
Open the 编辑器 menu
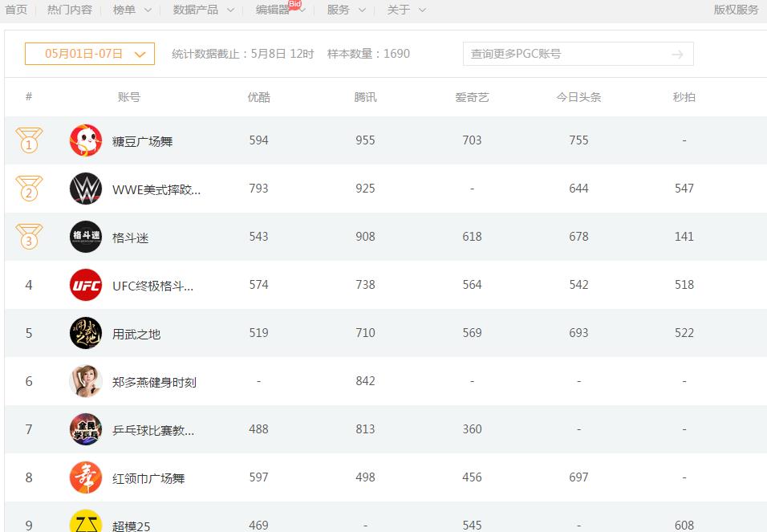(x=280, y=10)
